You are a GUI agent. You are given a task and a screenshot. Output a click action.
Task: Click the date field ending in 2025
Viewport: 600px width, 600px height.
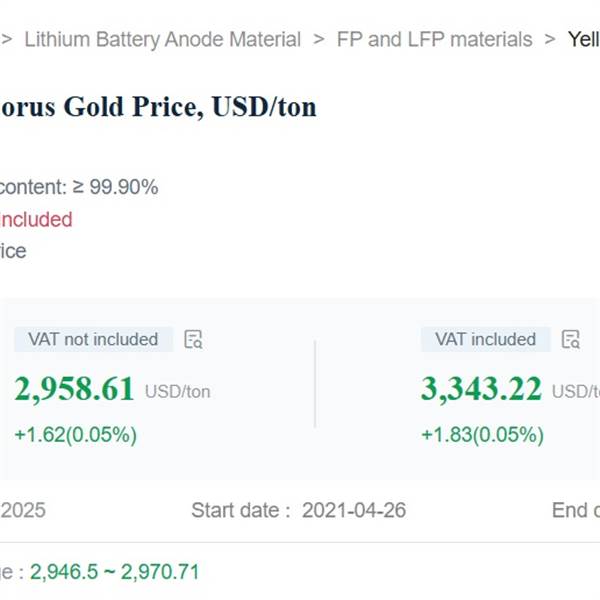click(x=22, y=510)
